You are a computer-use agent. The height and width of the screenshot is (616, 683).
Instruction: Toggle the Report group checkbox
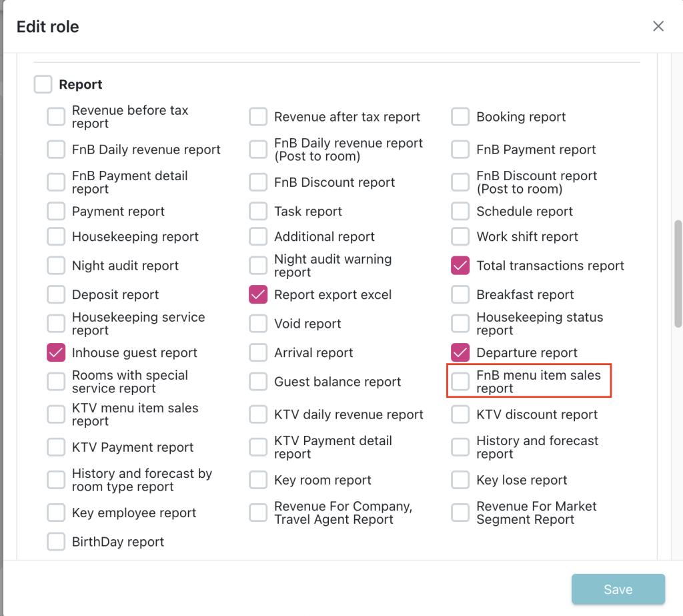43,85
